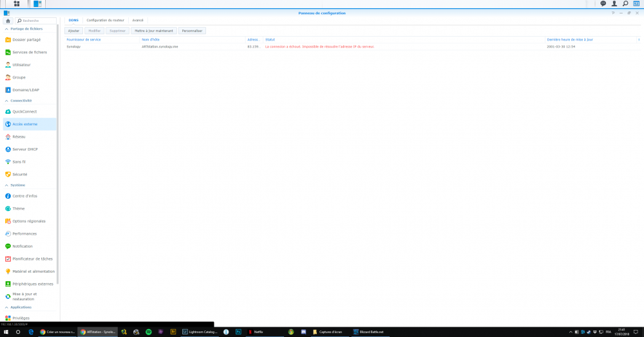Sort by Fournisseur de service column
The image size is (644, 337).
point(102,40)
